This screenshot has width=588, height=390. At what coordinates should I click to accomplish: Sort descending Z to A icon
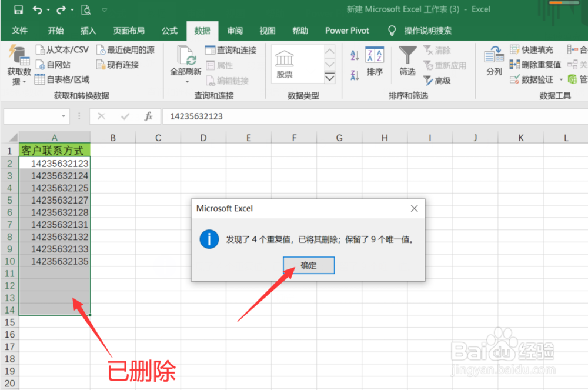(x=355, y=75)
